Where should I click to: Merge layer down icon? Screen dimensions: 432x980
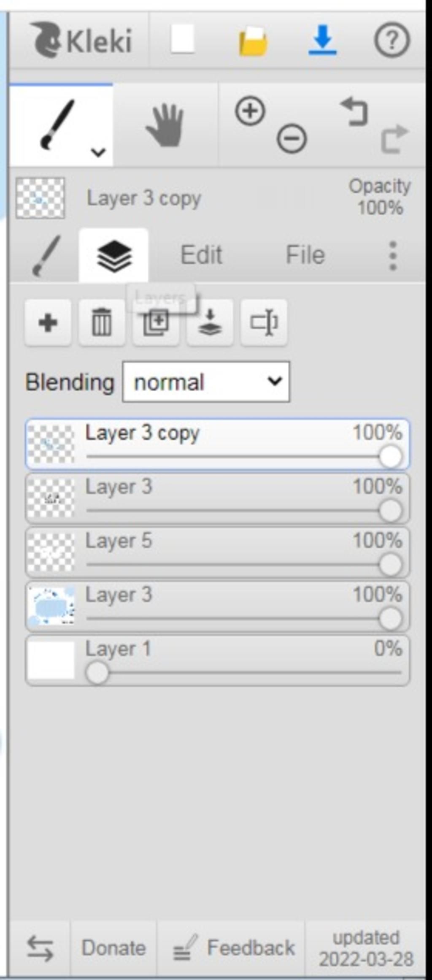click(x=210, y=323)
